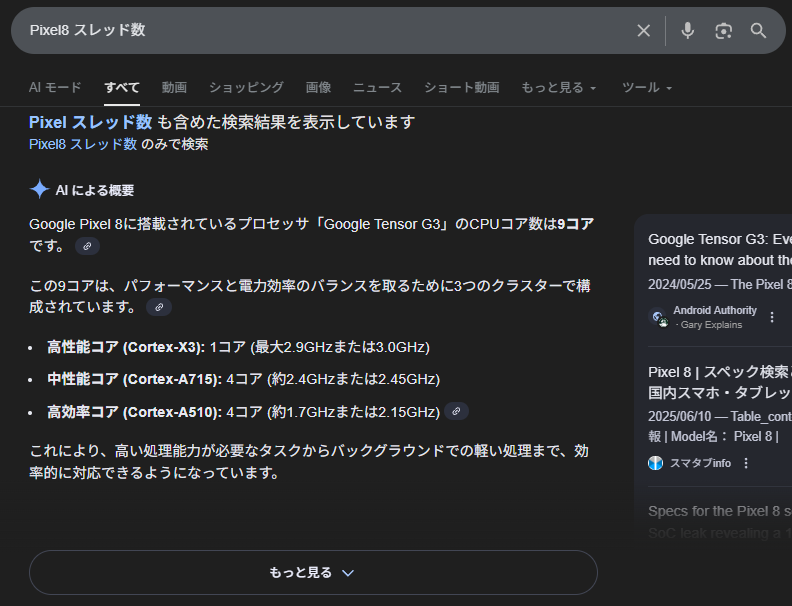Screen dimensions: 792x606
Task: Click the magnifier search button
Action: [758, 31]
